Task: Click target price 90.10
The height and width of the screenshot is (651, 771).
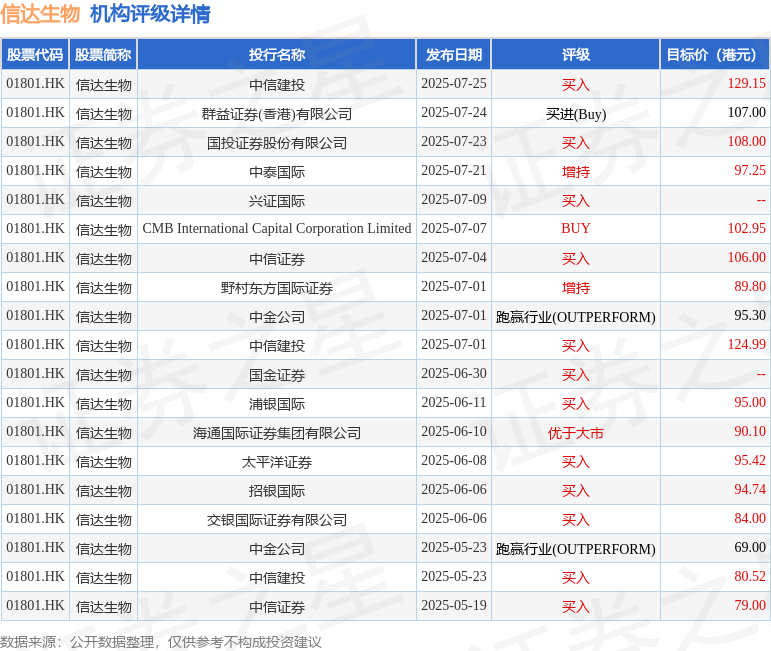Action: pos(750,431)
